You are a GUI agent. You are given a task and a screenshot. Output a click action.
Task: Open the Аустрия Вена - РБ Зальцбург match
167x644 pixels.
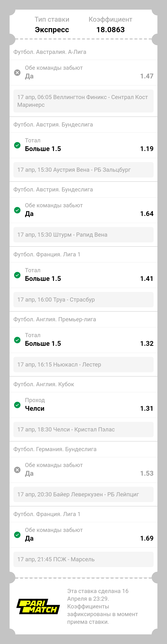coord(83,170)
